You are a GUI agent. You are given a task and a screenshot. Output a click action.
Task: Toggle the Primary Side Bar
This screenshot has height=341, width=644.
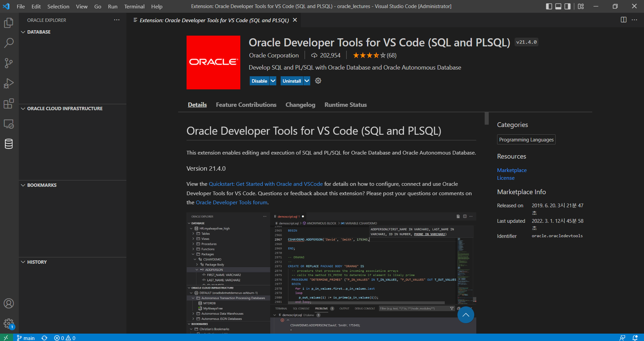pyautogui.click(x=549, y=6)
